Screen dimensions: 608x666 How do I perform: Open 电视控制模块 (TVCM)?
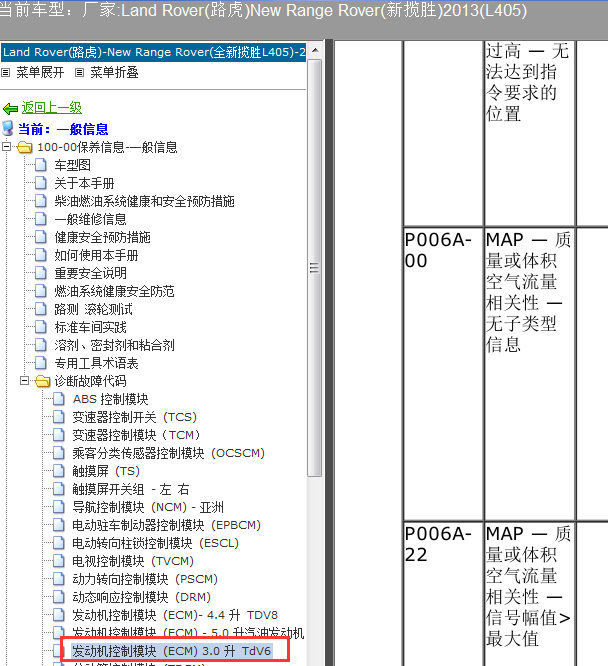(133, 561)
